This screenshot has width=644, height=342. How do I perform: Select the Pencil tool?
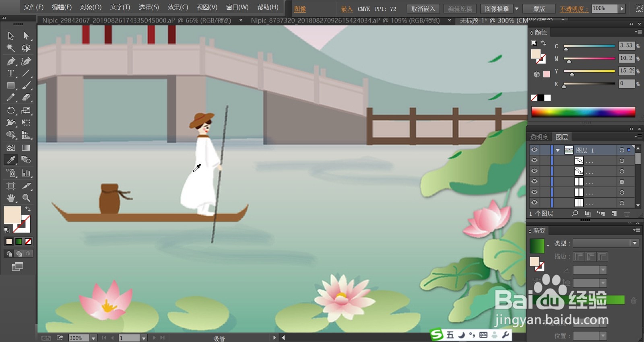point(11,97)
